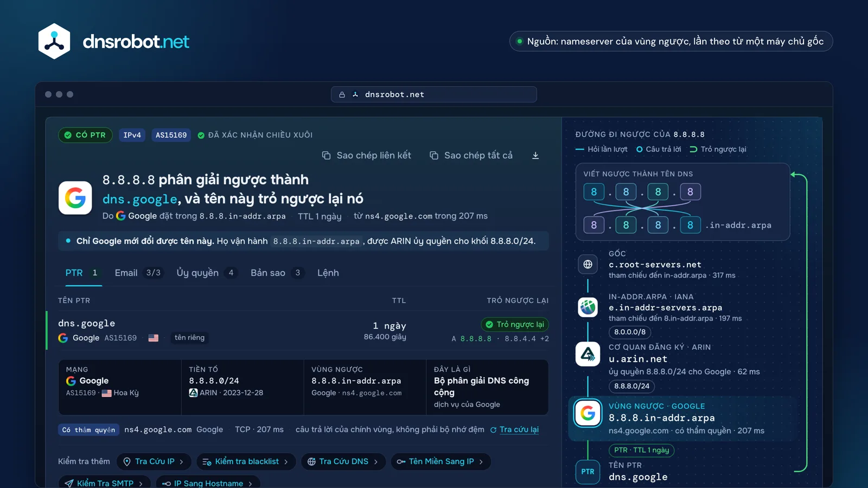Click the green check icon in CÓ PTR badge
The height and width of the screenshot is (488, 868).
coord(68,135)
